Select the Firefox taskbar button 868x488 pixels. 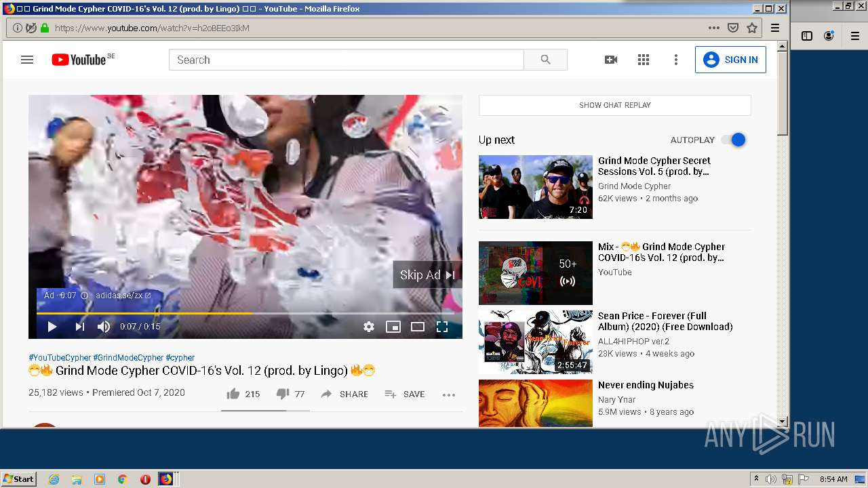tap(166, 479)
